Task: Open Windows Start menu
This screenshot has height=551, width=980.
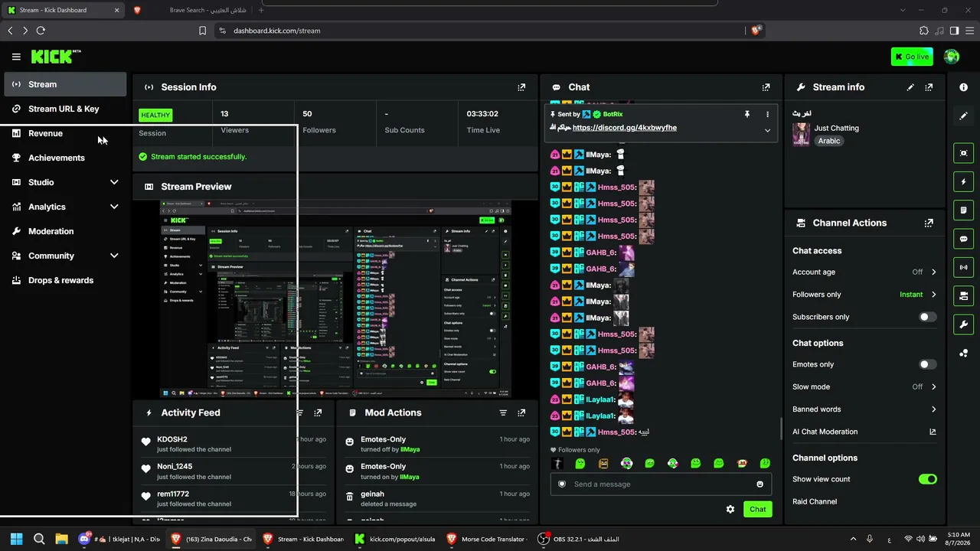Action: tap(16, 539)
